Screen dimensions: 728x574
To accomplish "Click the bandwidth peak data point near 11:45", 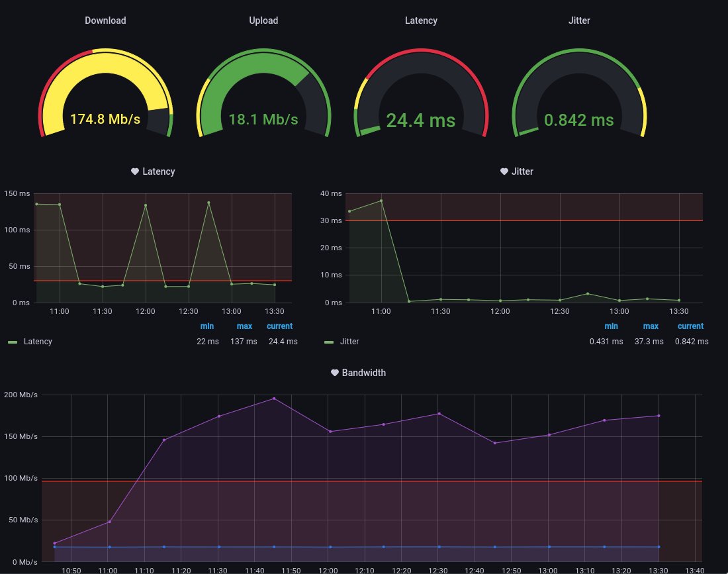I will click(x=274, y=399).
